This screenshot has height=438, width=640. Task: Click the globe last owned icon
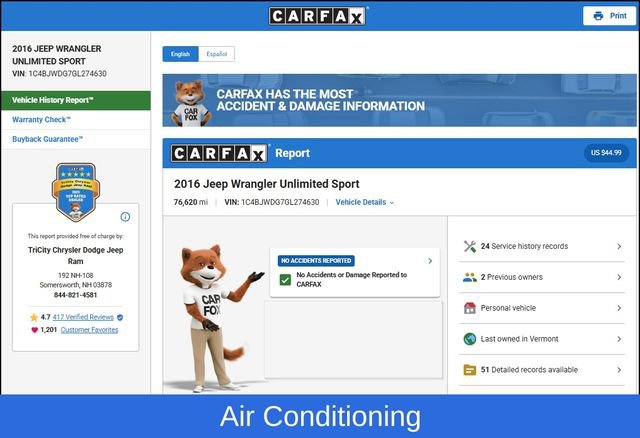coord(469,339)
